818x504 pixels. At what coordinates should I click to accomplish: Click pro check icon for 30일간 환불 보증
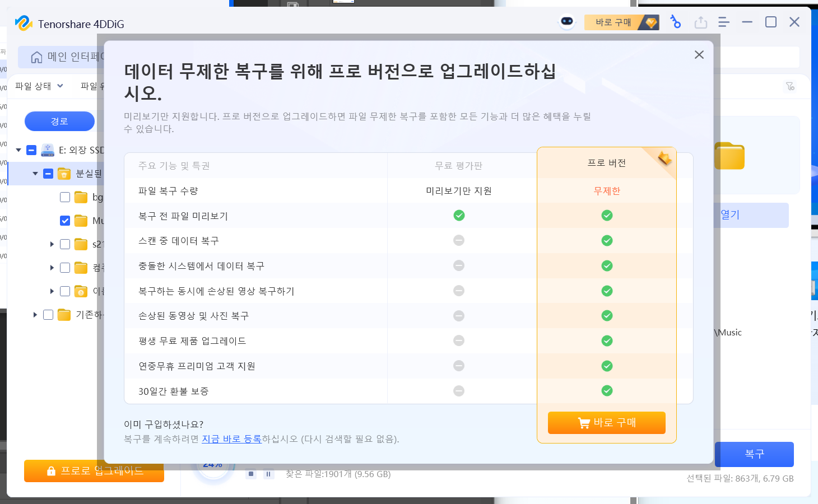[607, 391]
